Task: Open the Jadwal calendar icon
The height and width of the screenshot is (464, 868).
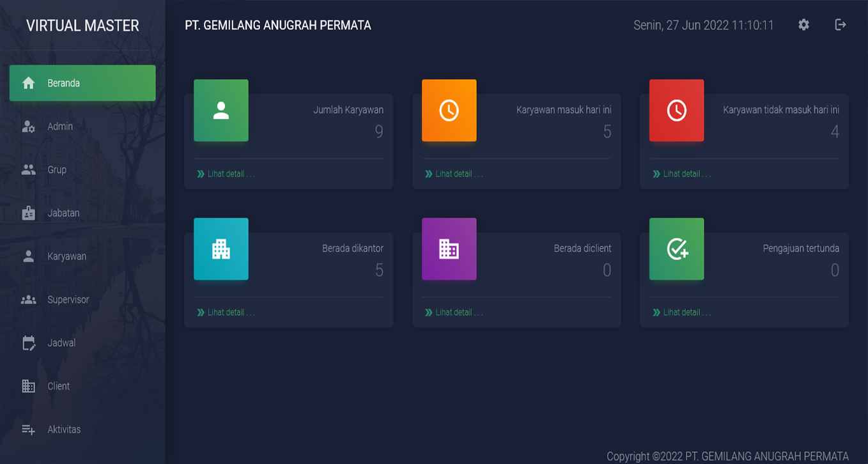Action: 28,343
